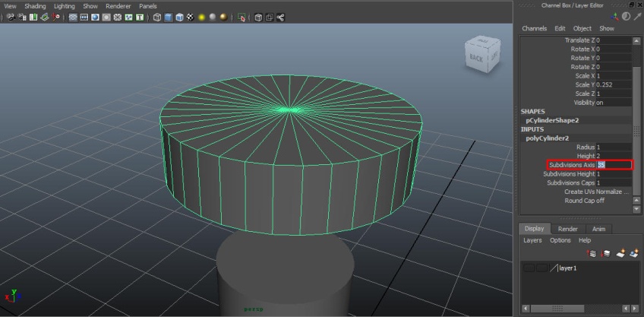Toggle the viewport grid icon
644x317 pixels.
73,17
